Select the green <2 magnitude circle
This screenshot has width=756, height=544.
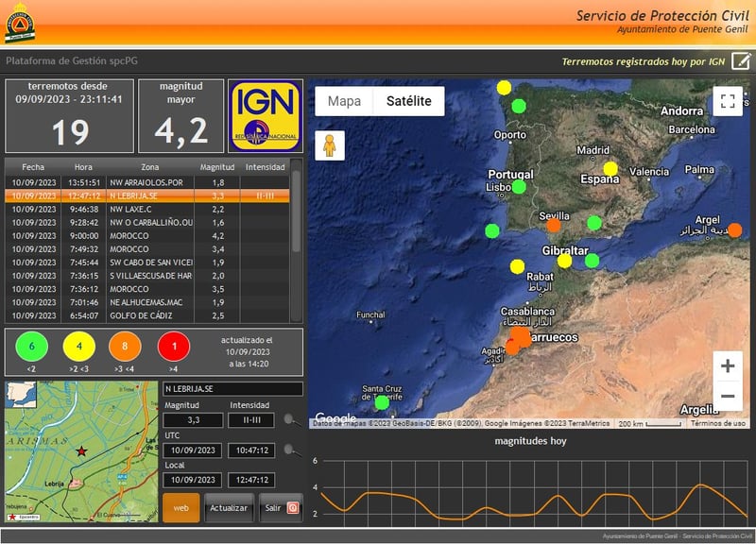point(32,347)
